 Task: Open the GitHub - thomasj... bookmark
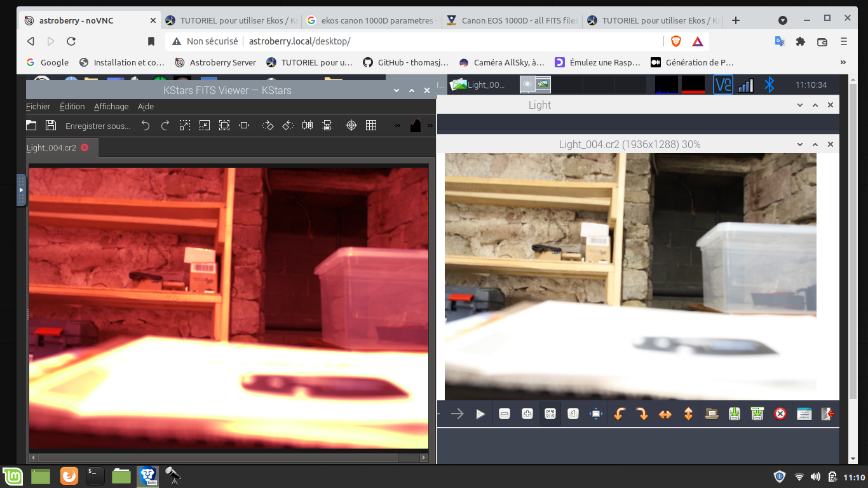click(405, 62)
